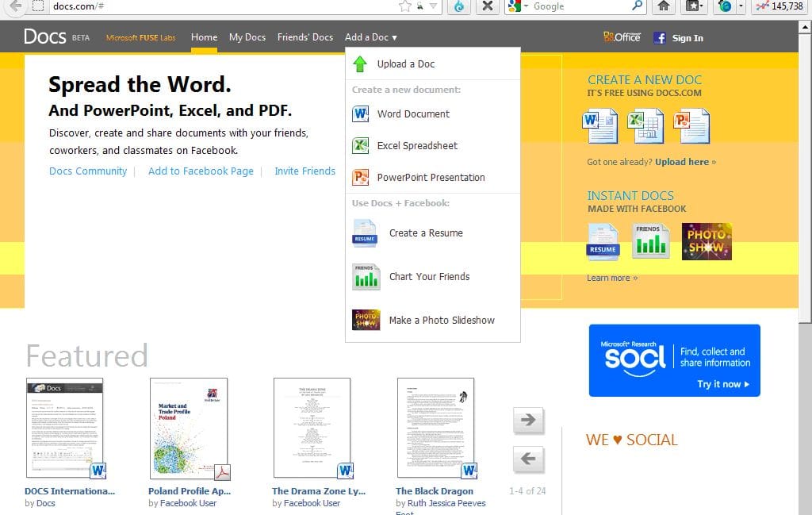
Task: Click the Photo Show icon under Instant Docs
Action: pyautogui.click(x=707, y=241)
